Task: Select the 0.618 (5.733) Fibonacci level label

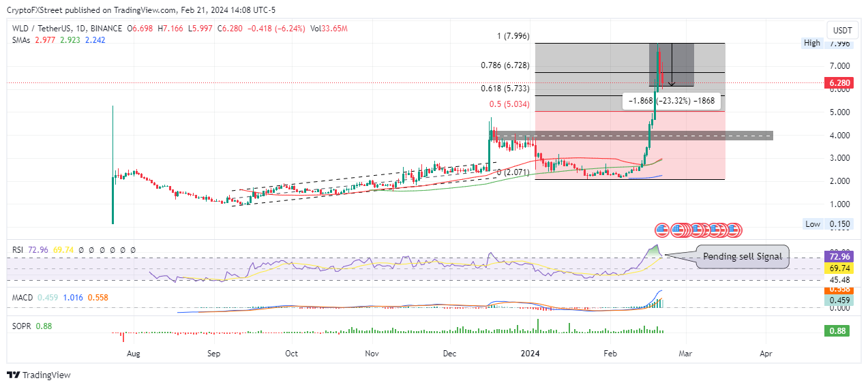Action: coord(505,89)
